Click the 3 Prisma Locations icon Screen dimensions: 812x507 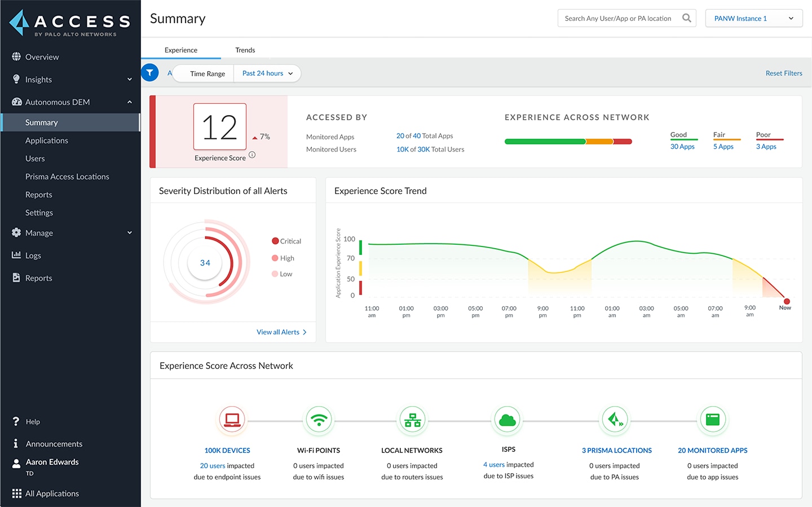point(615,420)
